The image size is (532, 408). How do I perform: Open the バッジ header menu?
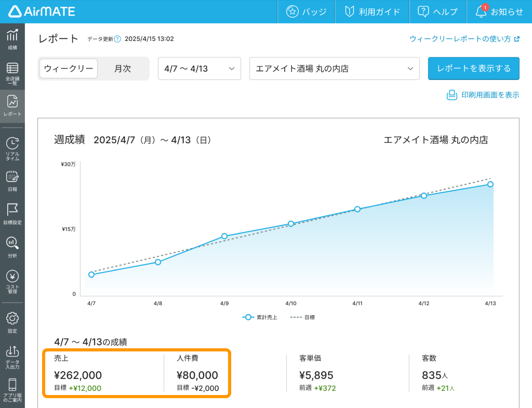point(307,11)
